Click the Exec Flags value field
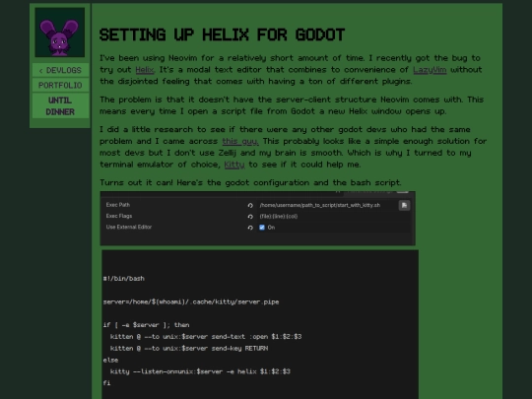532x399 pixels. coord(334,217)
